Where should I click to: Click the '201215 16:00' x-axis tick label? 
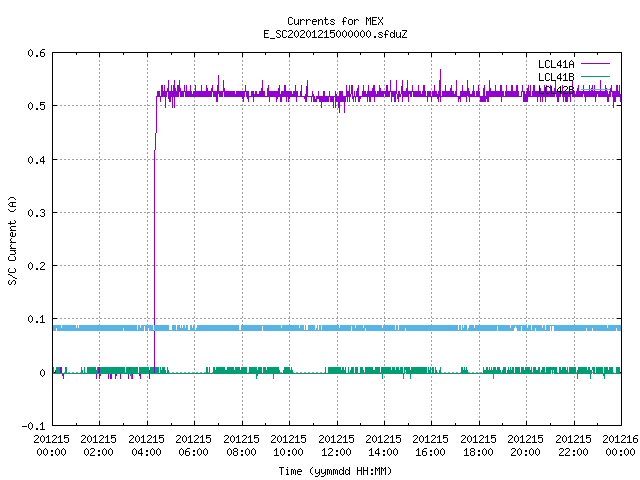(431, 445)
